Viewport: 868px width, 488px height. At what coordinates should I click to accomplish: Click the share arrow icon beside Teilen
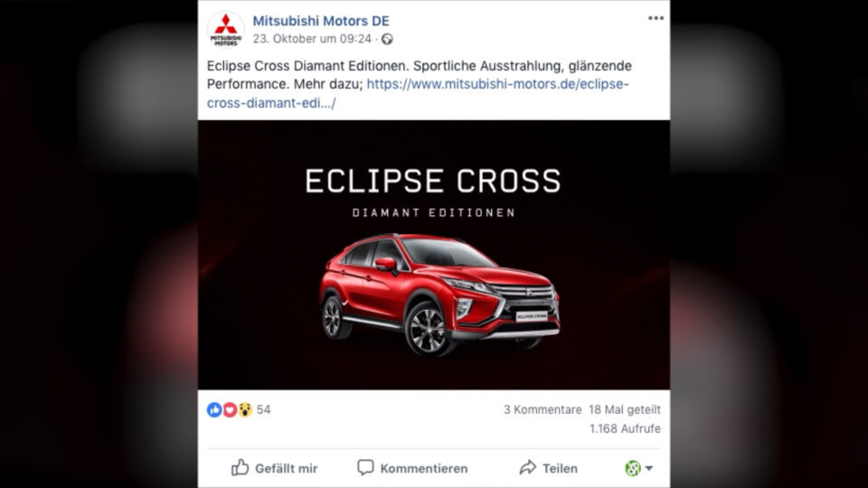(527, 467)
